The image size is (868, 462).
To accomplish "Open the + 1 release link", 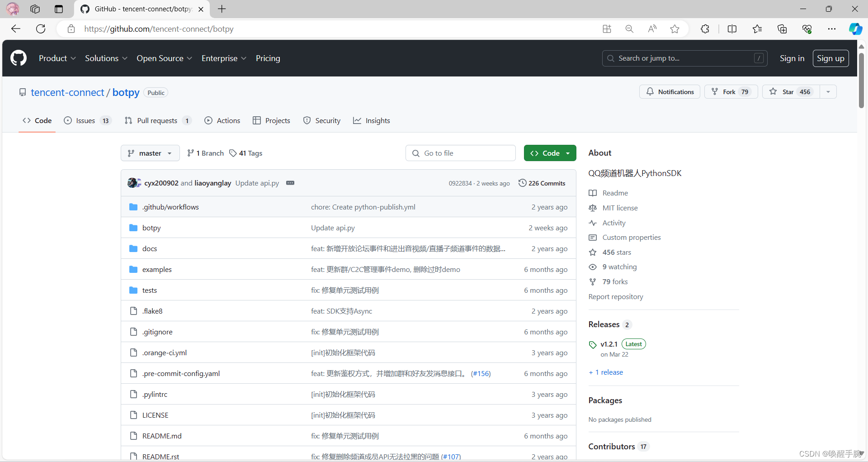I will [606, 372].
